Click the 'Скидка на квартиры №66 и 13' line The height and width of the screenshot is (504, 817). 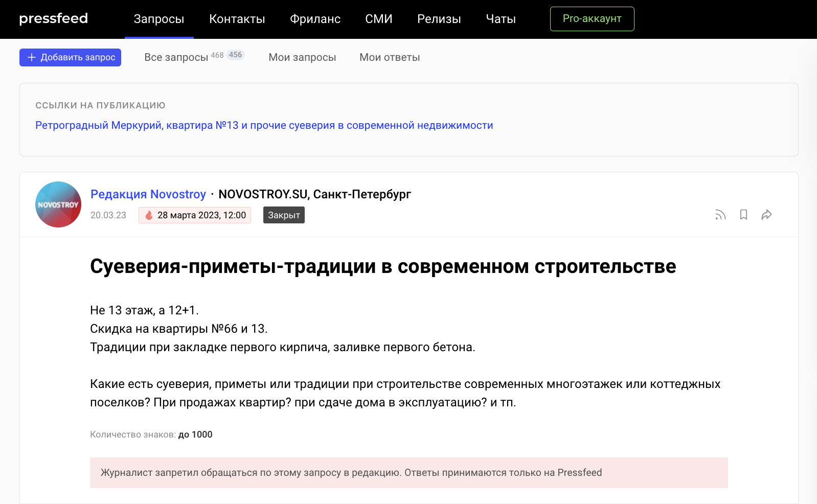(x=179, y=329)
